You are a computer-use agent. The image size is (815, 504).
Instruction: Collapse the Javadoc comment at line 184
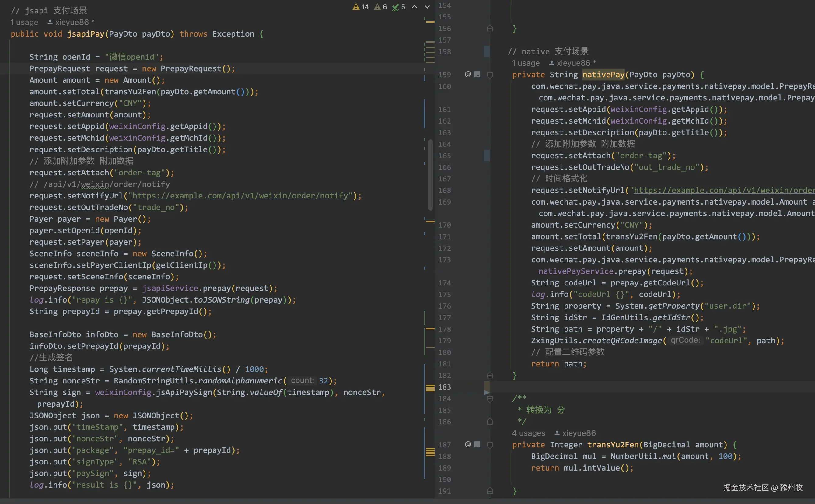pos(490,399)
